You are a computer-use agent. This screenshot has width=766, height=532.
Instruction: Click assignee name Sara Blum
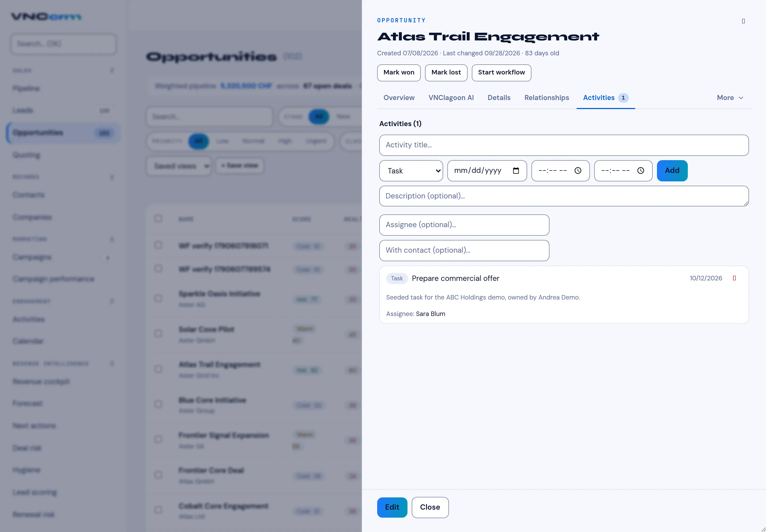[430, 314]
